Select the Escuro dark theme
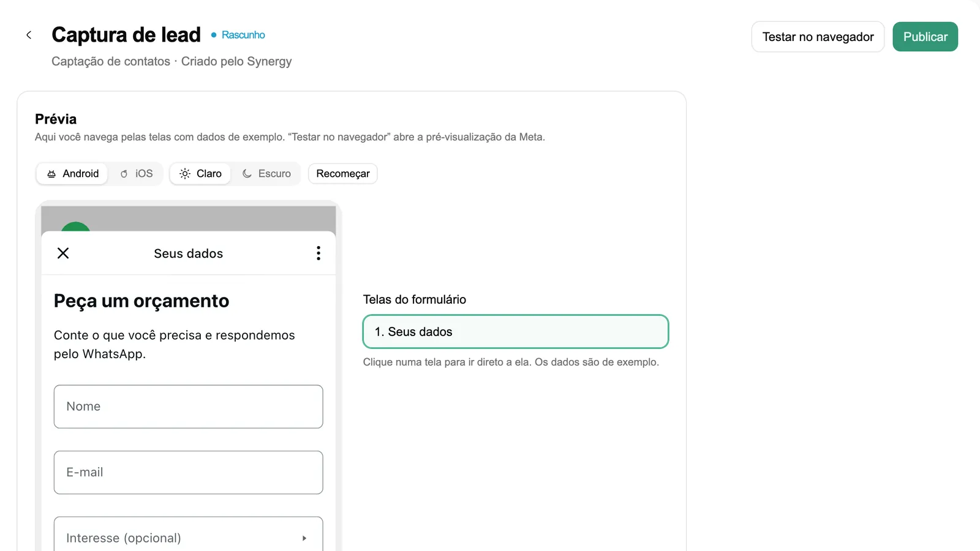Viewport: 980px width, 551px height. click(266, 174)
